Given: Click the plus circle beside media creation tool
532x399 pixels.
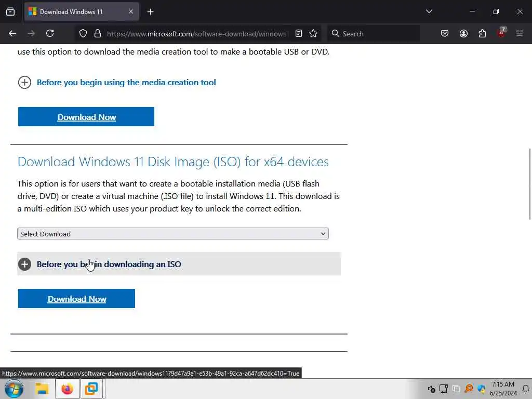Looking at the screenshot, I should [24, 83].
